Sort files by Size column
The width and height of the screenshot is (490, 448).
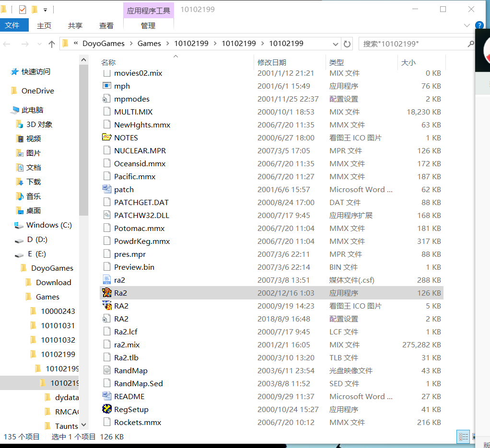[408, 62]
